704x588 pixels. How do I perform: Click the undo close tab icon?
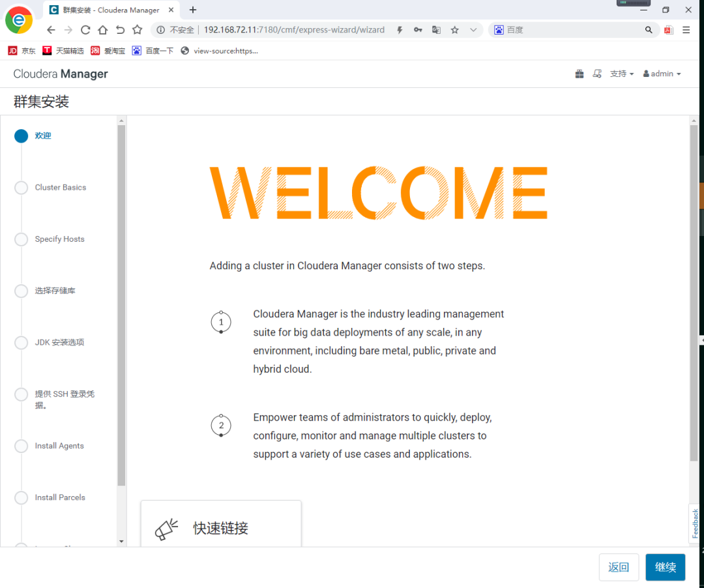pos(120,30)
